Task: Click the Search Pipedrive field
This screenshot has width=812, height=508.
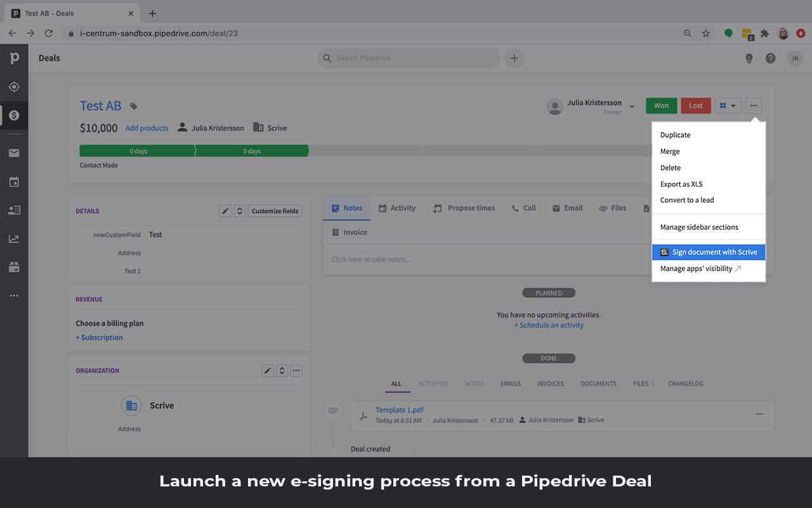Action: click(x=409, y=58)
